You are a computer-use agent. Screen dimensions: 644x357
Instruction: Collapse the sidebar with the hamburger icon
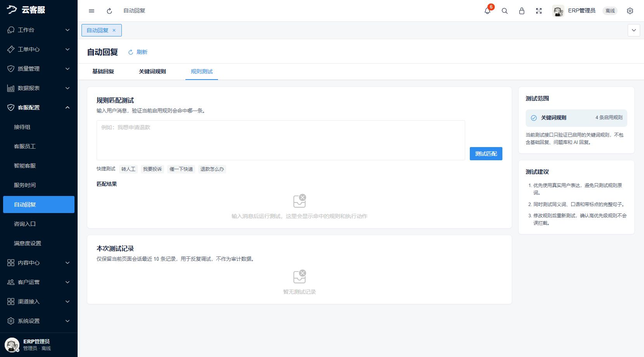coord(92,11)
